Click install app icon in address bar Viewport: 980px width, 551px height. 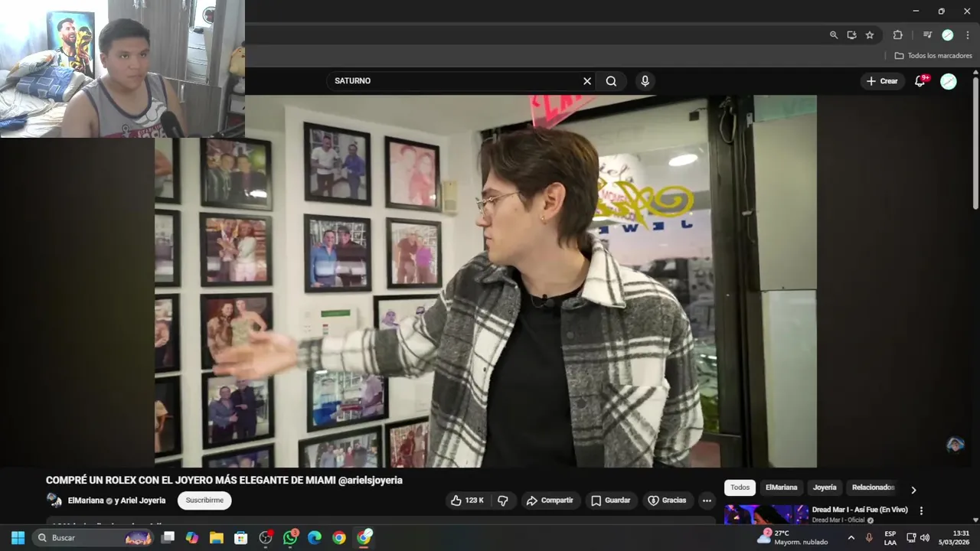click(x=851, y=35)
